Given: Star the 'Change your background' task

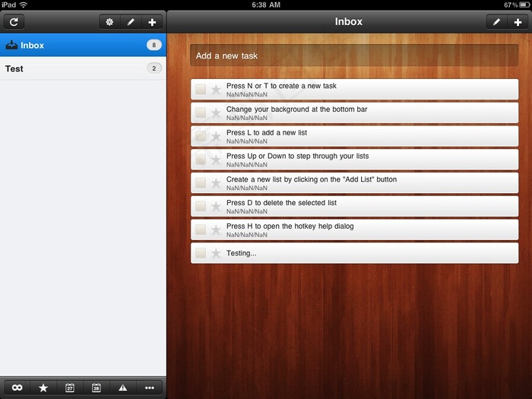Looking at the screenshot, I should [216, 113].
